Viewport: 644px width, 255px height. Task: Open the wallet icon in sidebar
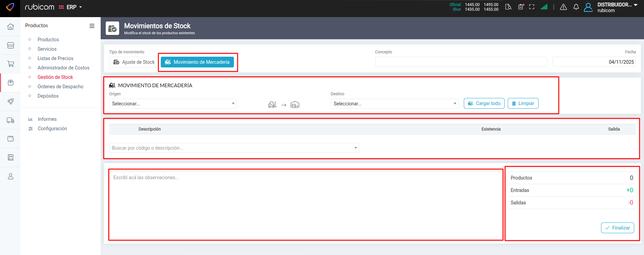10,139
